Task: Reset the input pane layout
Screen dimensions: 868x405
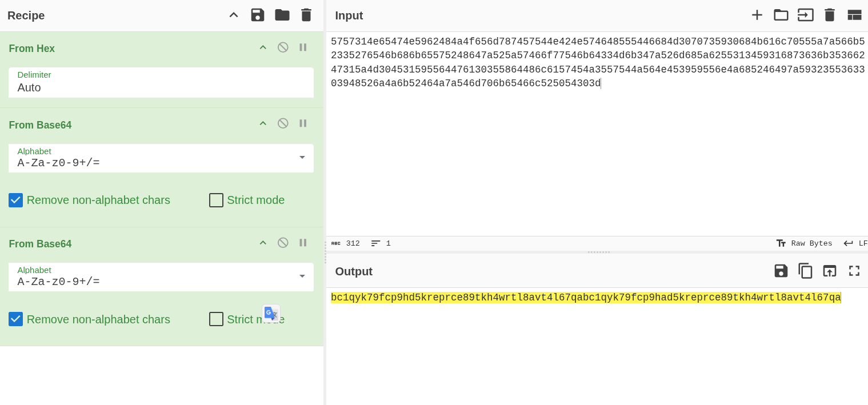Action: (x=854, y=15)
